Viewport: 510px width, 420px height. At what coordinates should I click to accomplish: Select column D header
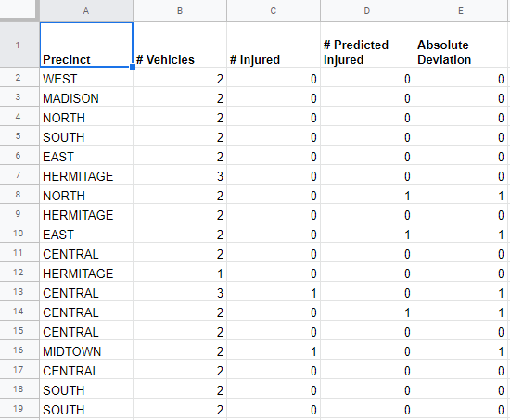pyautogui.click(x=367, y=11)
